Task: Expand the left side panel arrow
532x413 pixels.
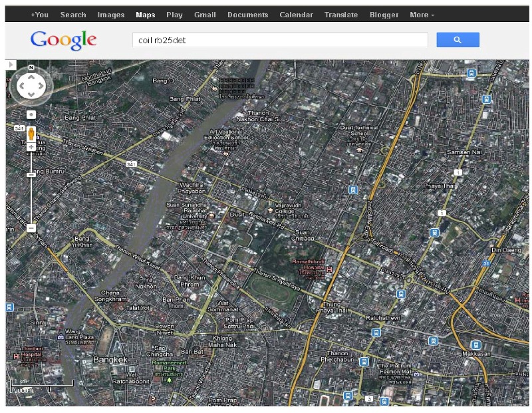Action: pos(11,65)
